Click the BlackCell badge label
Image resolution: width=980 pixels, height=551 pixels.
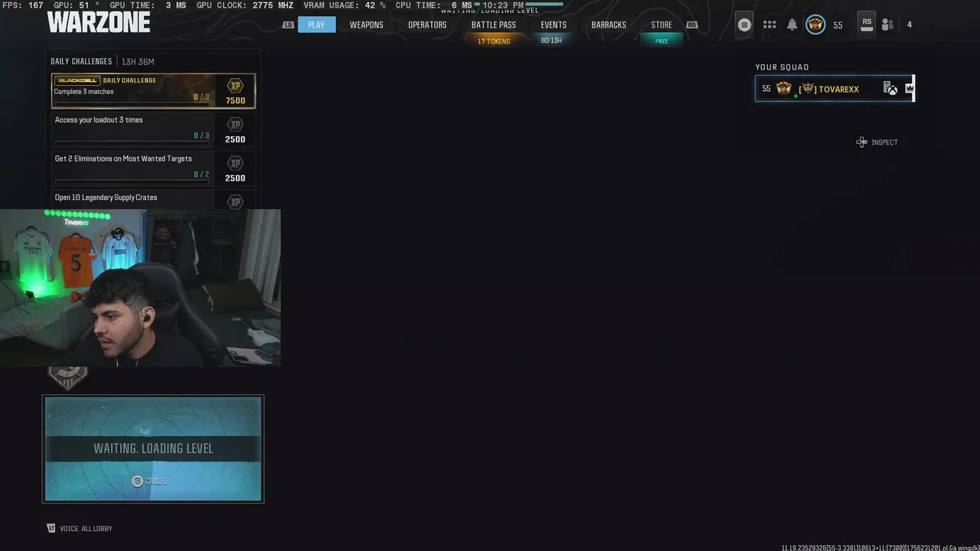tap(78, 80)
